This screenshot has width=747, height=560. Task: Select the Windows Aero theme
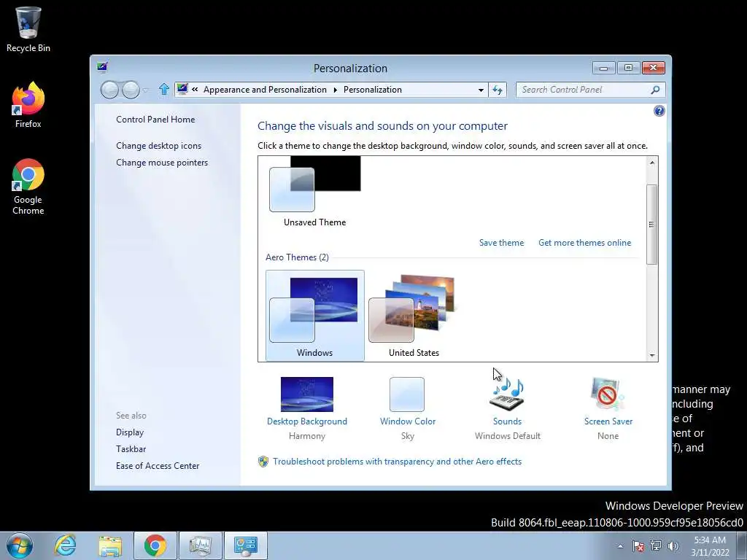pos(315,316)
